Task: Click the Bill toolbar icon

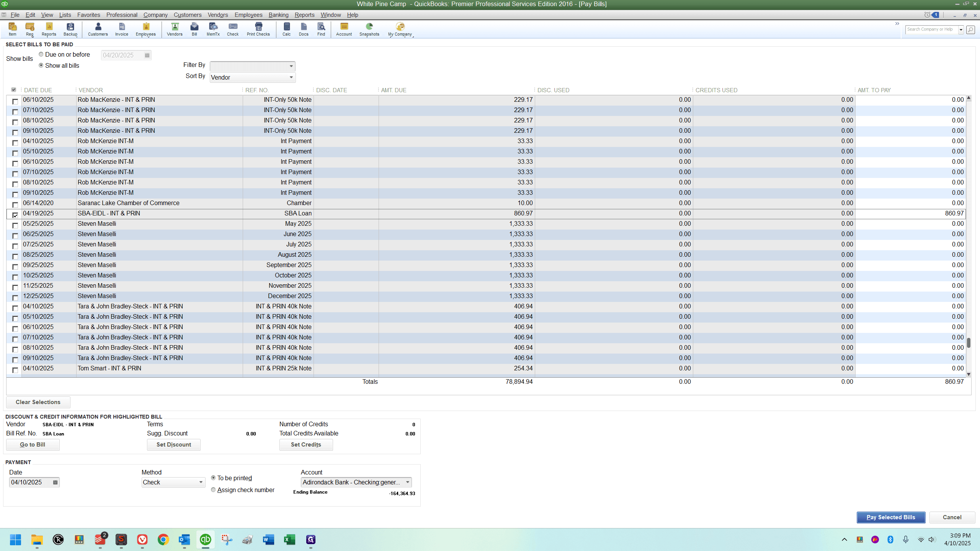Action: pos(194,29)
